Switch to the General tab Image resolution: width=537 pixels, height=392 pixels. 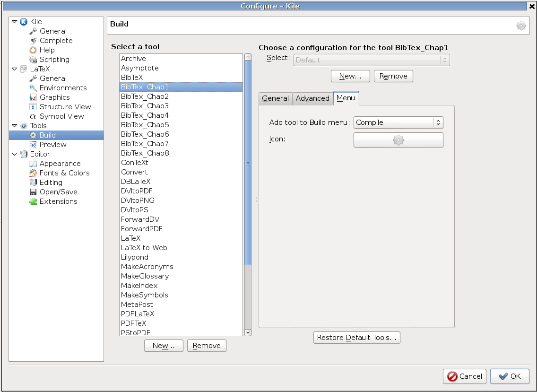tap(275, 98)
